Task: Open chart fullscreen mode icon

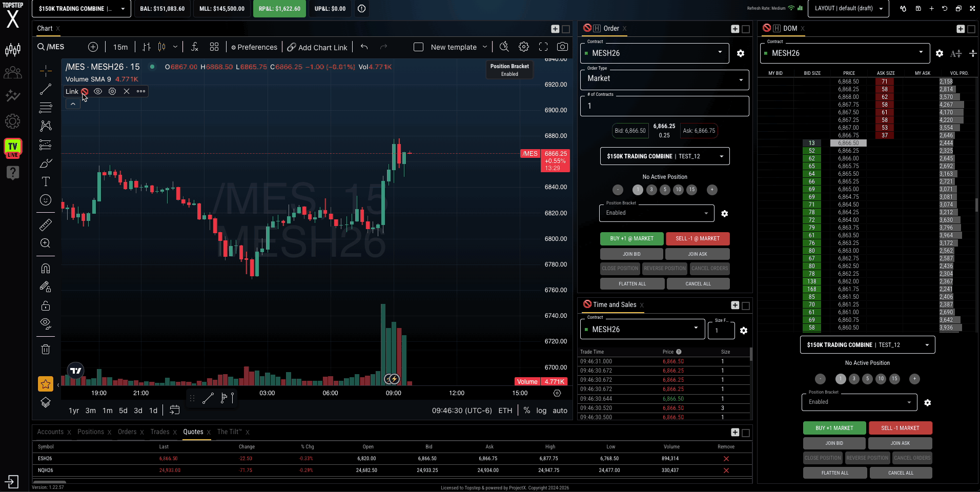Action: point(543,47)
